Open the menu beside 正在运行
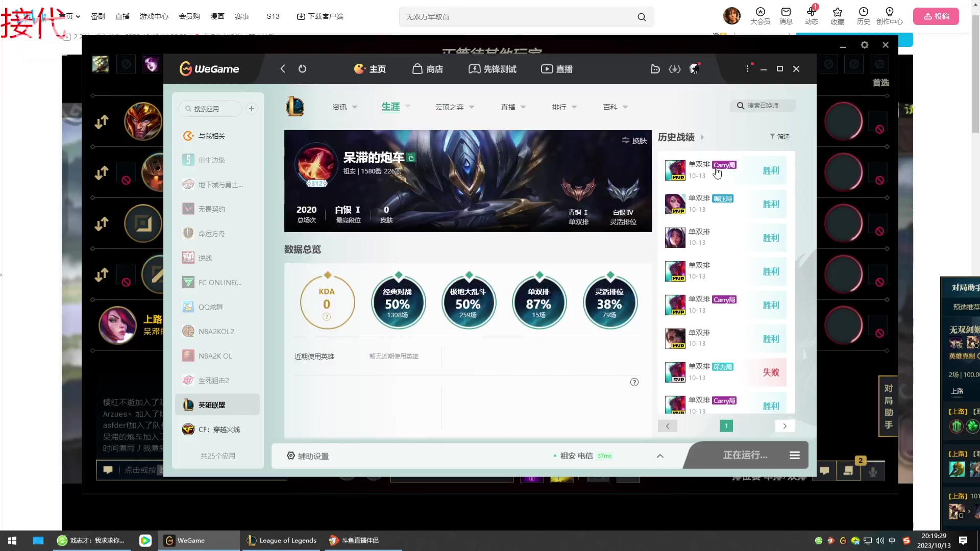 [795, 455]
